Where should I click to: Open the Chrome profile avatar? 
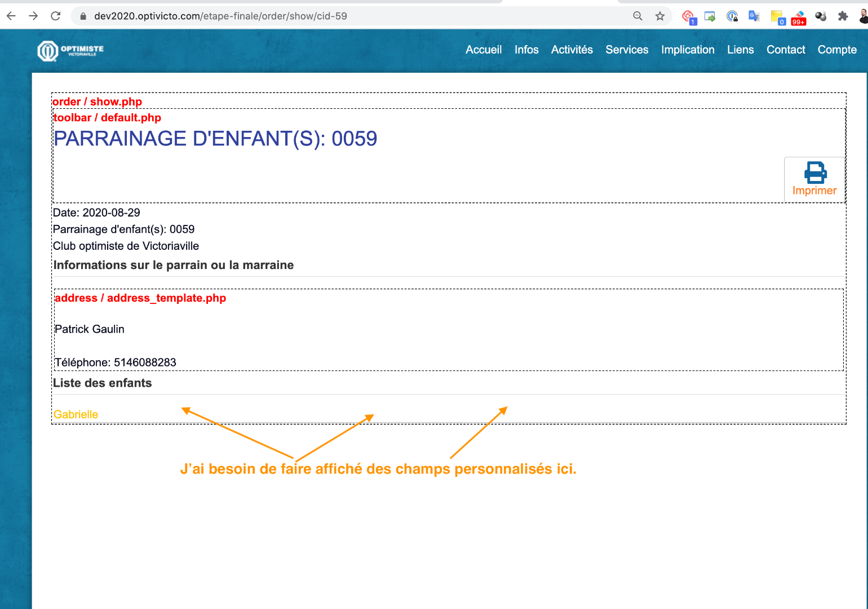[863, 16]
